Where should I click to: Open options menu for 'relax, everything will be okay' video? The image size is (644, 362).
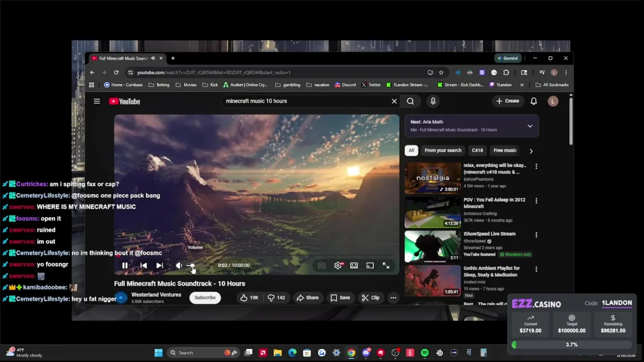(536, 166)
